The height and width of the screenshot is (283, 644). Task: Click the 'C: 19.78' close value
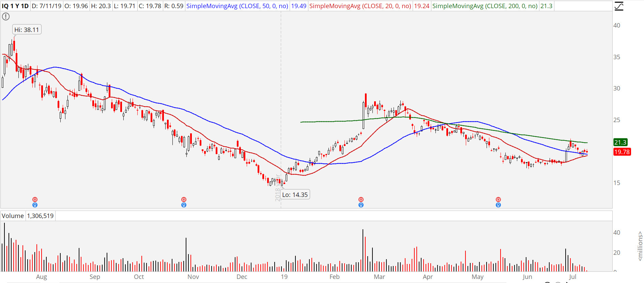[150, 6]
